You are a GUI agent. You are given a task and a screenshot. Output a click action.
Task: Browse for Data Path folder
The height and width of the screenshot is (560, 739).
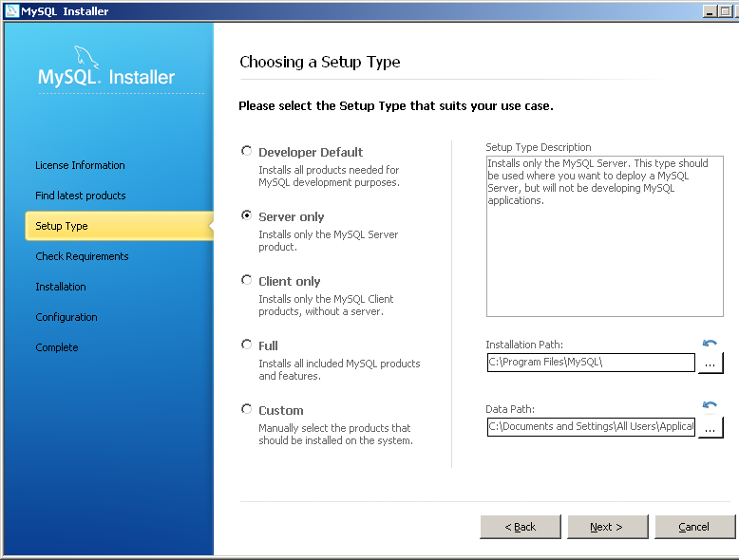click(x=711, y=427)
